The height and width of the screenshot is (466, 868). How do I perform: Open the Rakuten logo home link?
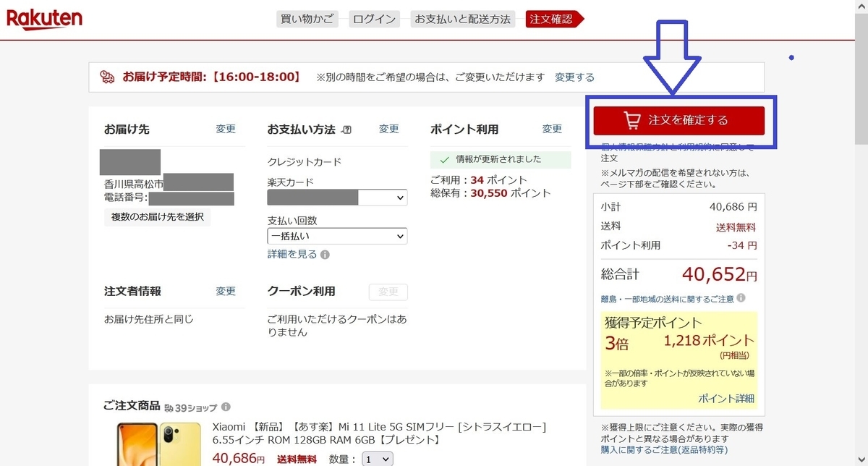(x=44, y=20)
